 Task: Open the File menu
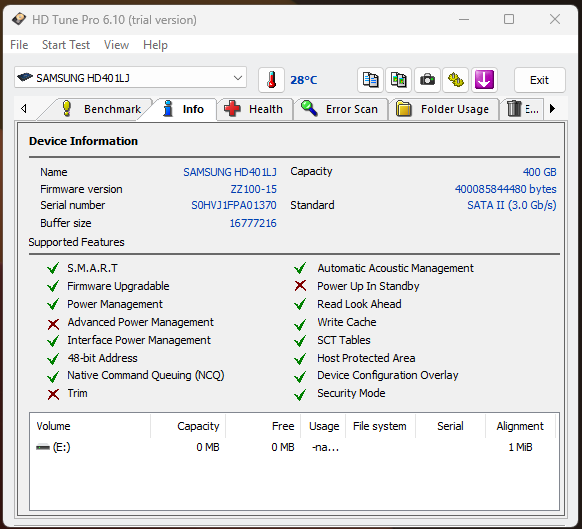click(19, 45)
